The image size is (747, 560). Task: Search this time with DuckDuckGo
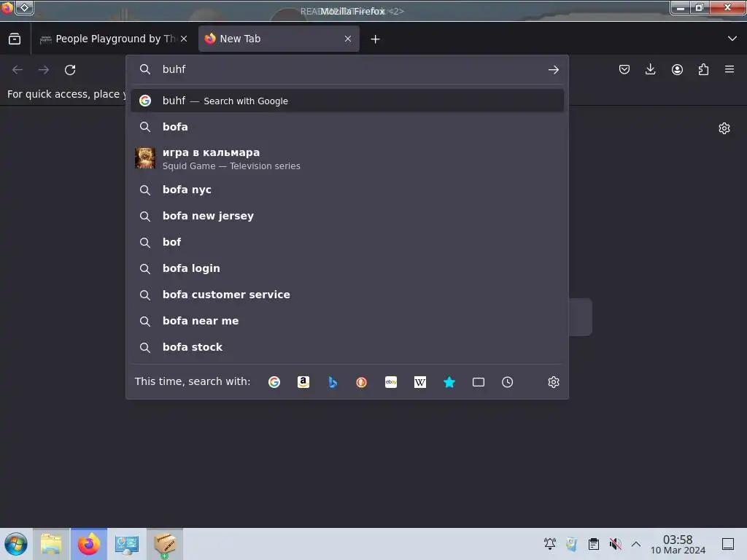(x=362, y=382)
